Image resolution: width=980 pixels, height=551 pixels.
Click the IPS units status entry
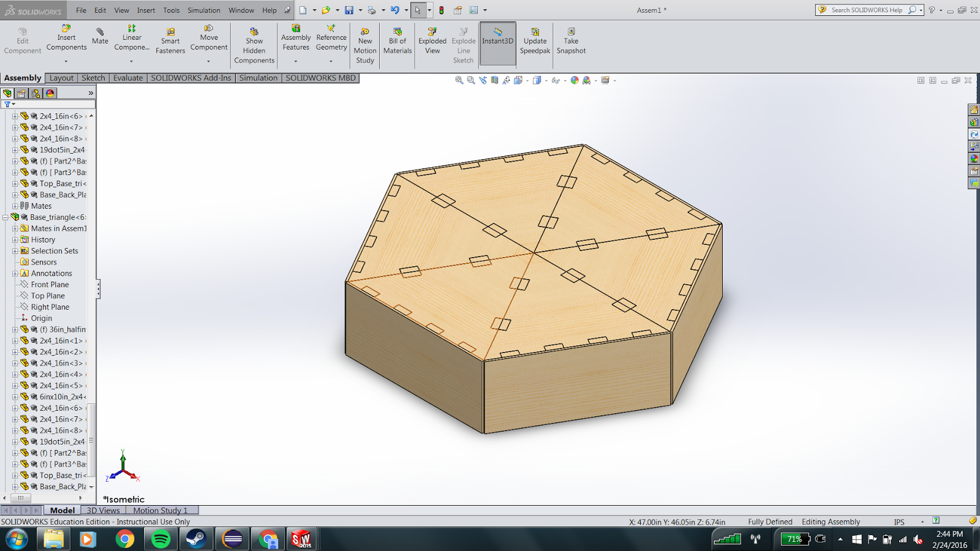coord(899,522)
